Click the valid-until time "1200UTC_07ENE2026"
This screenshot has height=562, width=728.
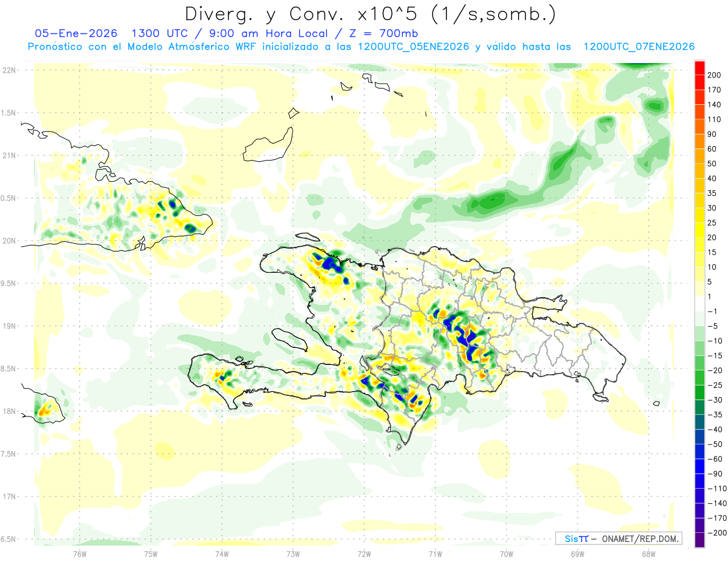click(639, 47)
